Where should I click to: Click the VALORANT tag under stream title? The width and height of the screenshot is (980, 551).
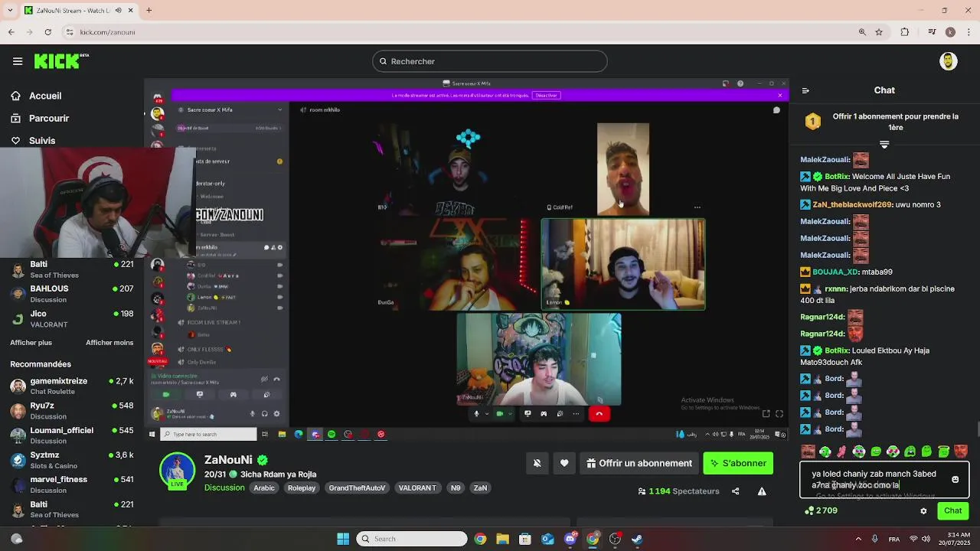(x=417, y=487)
